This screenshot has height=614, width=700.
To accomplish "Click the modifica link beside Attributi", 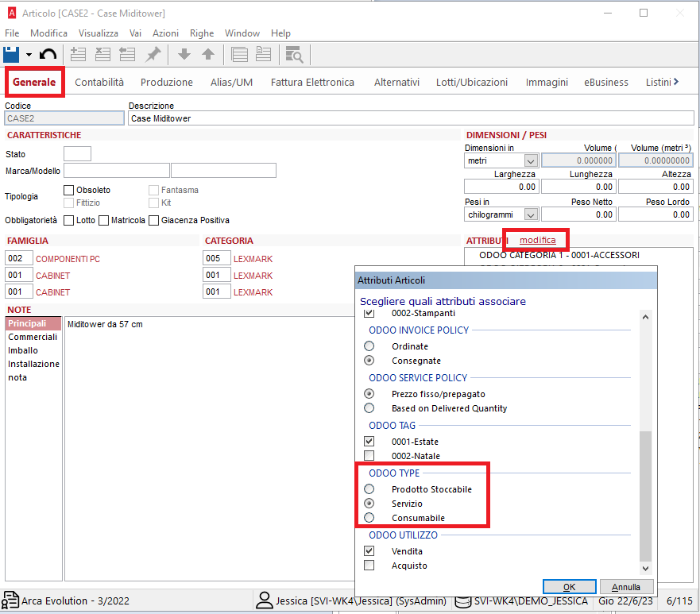I will click(538, 240).
